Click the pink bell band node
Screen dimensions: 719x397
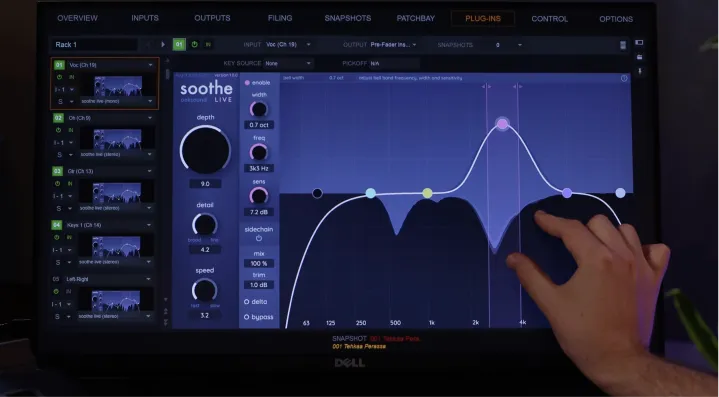coord(502,124)
